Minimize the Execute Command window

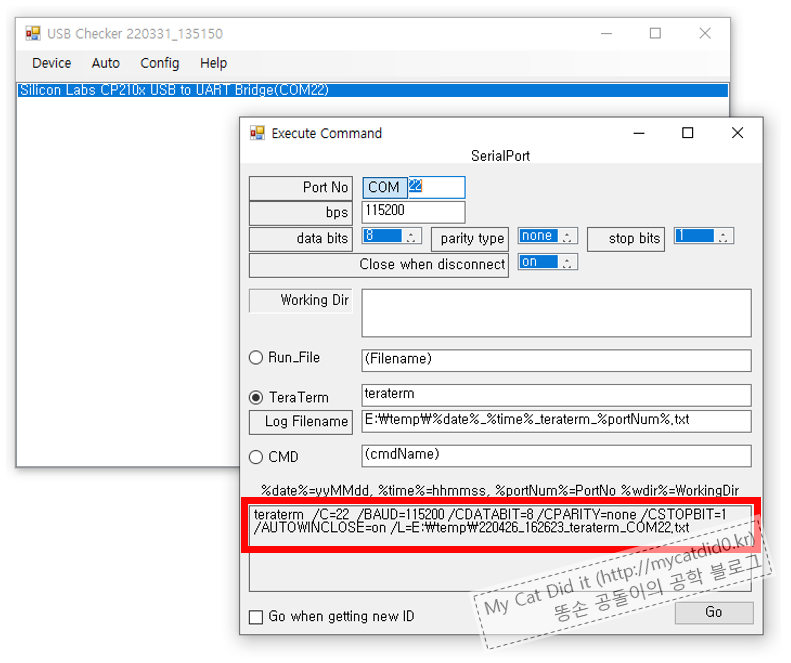coord(639,133)
